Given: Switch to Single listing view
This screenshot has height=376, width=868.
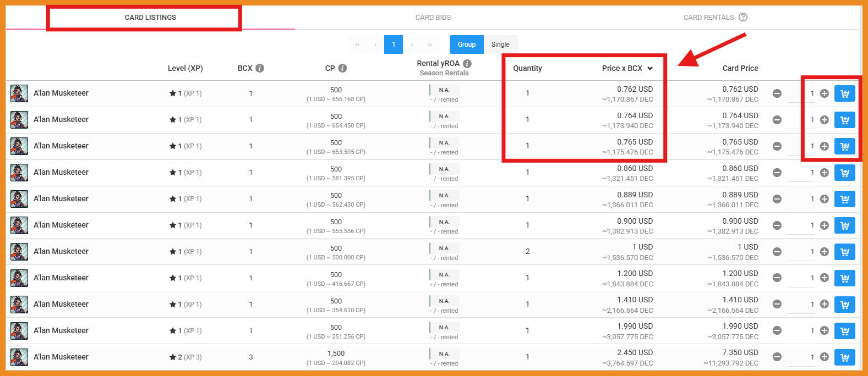Looking at the screenshot, I should click(x=500, y=45).
